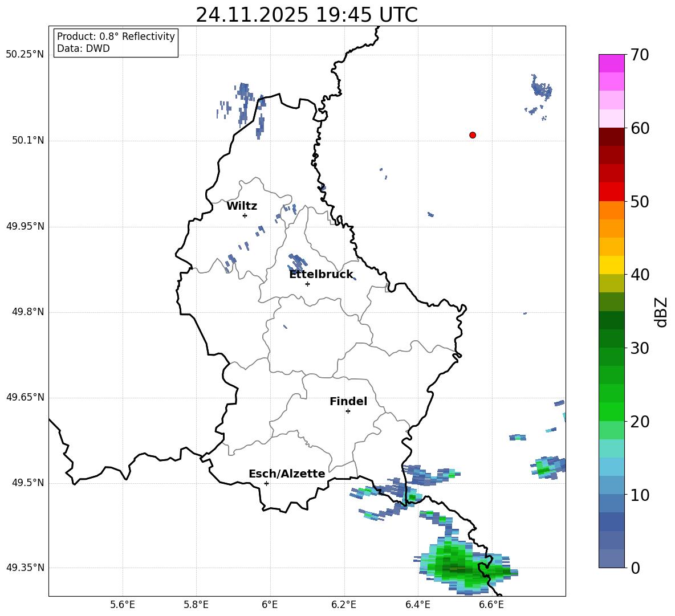
Task: Click the 10 tick on colorbar
Action: [x=640, y=495]
